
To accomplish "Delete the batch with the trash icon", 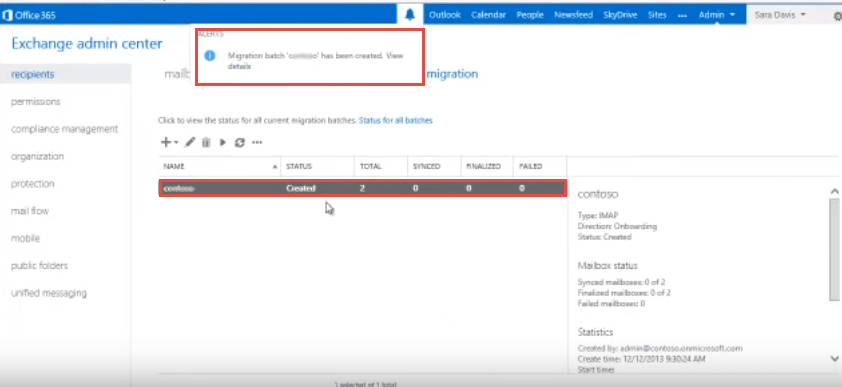I will 206,142.
